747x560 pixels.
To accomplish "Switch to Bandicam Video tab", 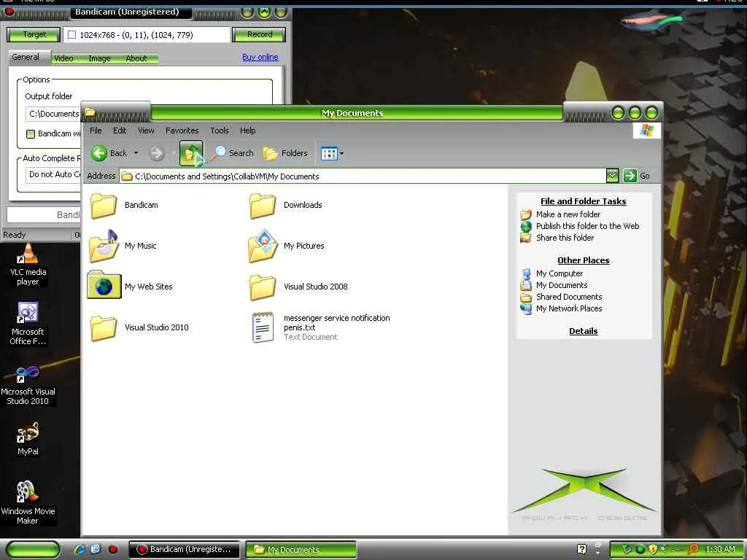I will [x=63, y=58].
